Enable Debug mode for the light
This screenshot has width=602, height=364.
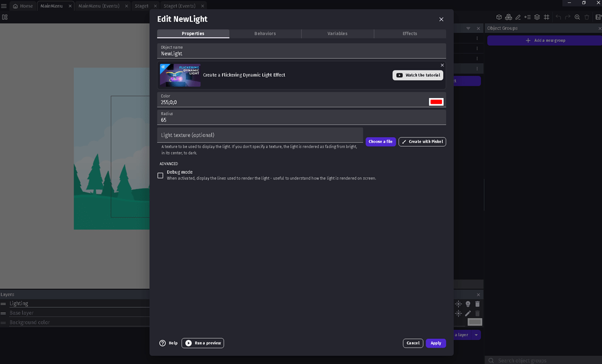tap(160, 175)
